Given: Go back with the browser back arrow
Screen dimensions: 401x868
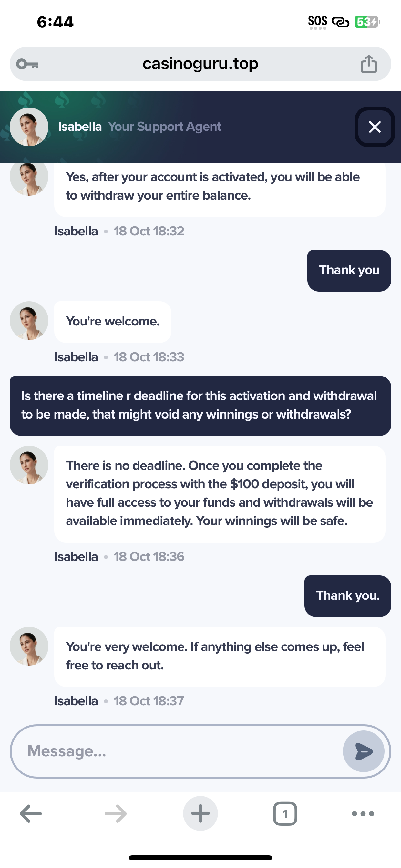Looking at the screenshot, I should coord(31,814).
